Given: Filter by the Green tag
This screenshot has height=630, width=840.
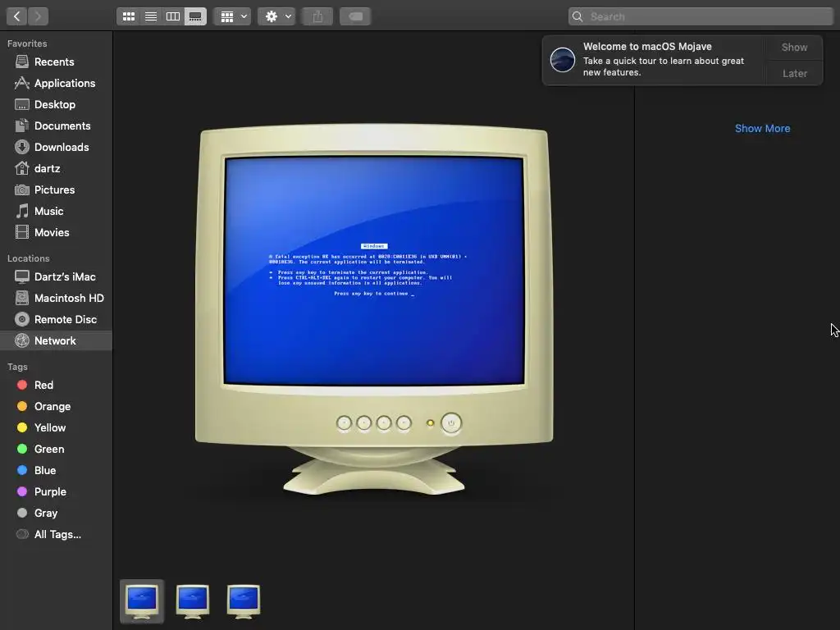Looking at the screenshot, I should [57, 449].
